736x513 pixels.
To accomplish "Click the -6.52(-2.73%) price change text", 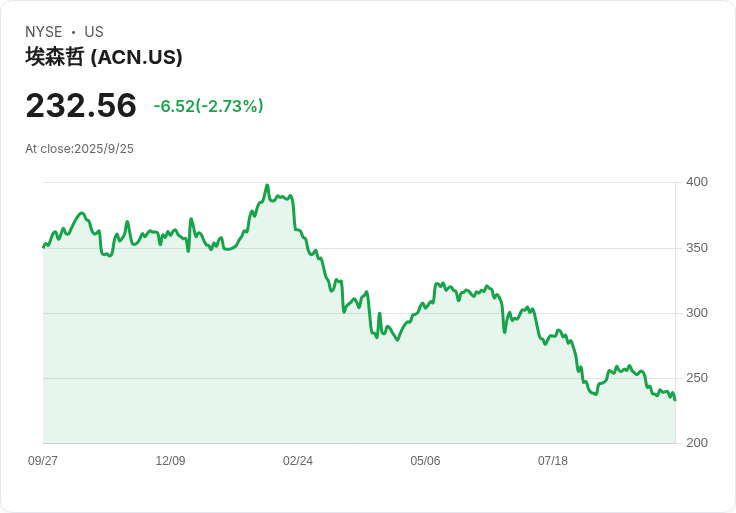I will [x=208, y=106].
